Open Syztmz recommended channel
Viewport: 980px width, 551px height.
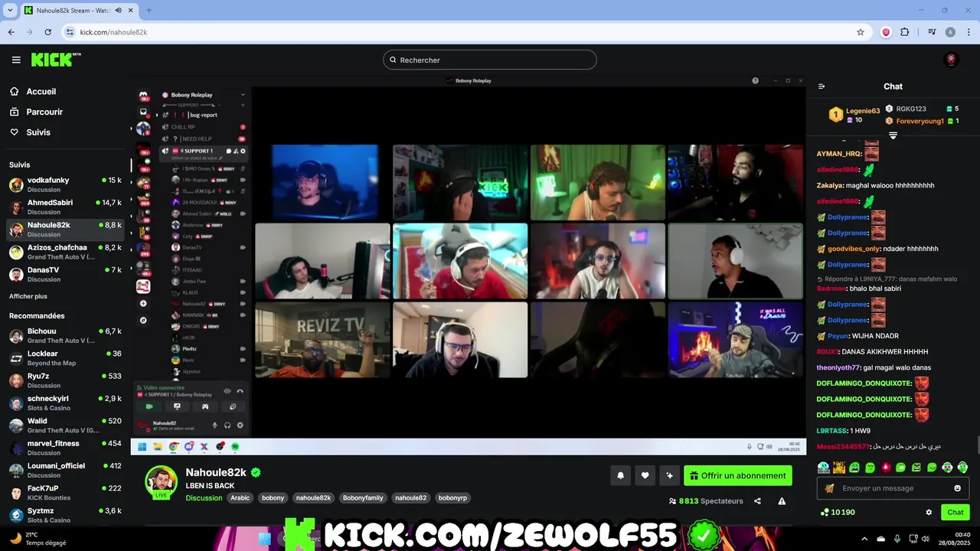point(65,515)
